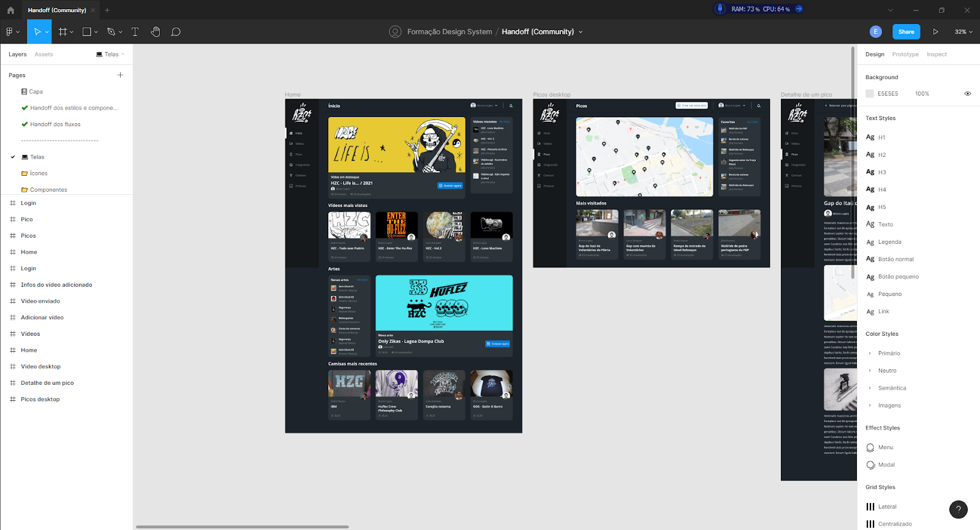Switch to the Inspect tab
This screenshot has width=980, height=530.
point(937,55)
